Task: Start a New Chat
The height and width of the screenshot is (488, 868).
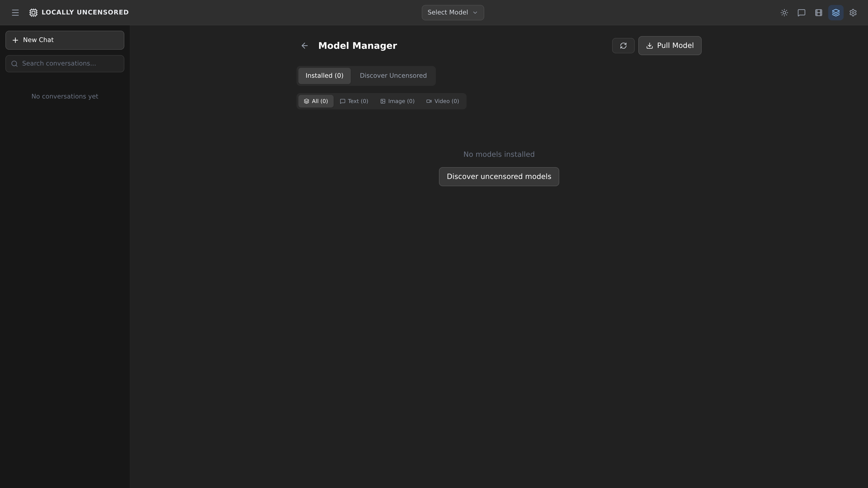Action: [x=64, y=40]
